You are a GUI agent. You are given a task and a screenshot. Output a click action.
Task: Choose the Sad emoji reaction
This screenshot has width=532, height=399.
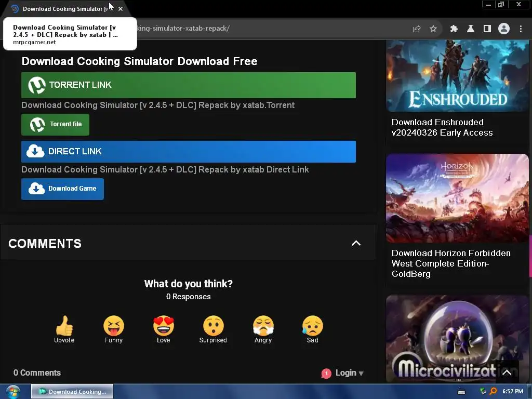pos(312,329)
